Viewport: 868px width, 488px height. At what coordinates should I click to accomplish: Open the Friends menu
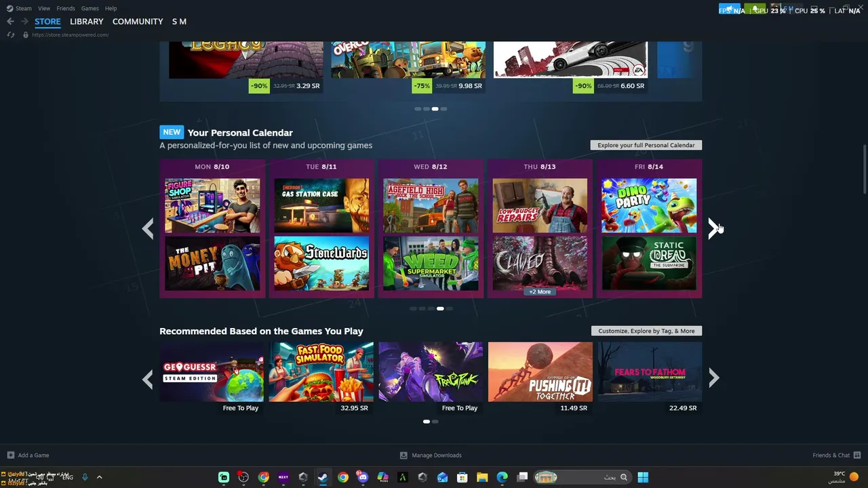pos(66,8)
